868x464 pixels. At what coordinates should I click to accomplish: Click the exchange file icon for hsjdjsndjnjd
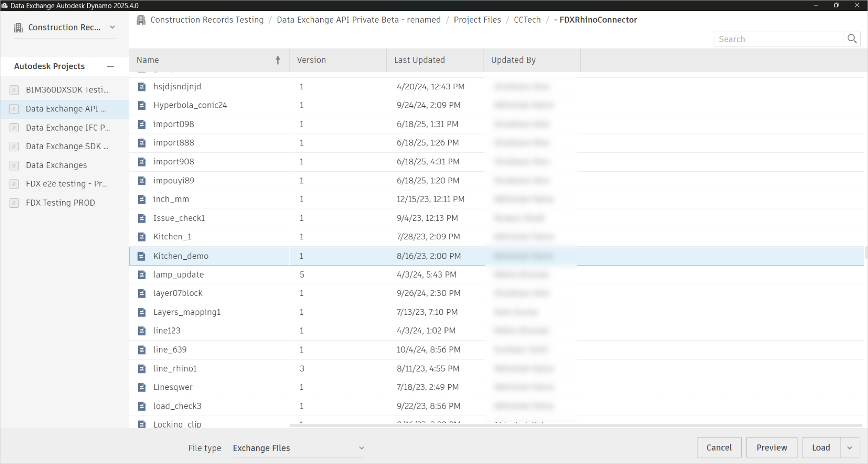click(141, 87)
